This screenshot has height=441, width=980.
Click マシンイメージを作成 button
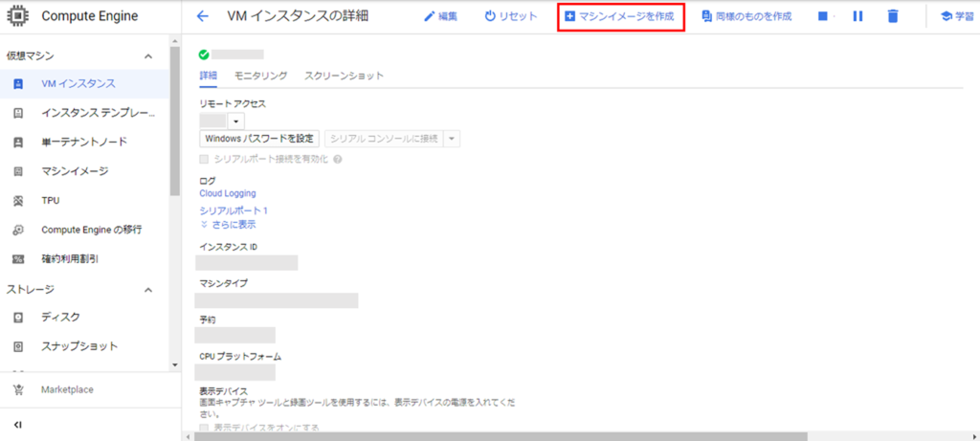[x=620, y=17]
